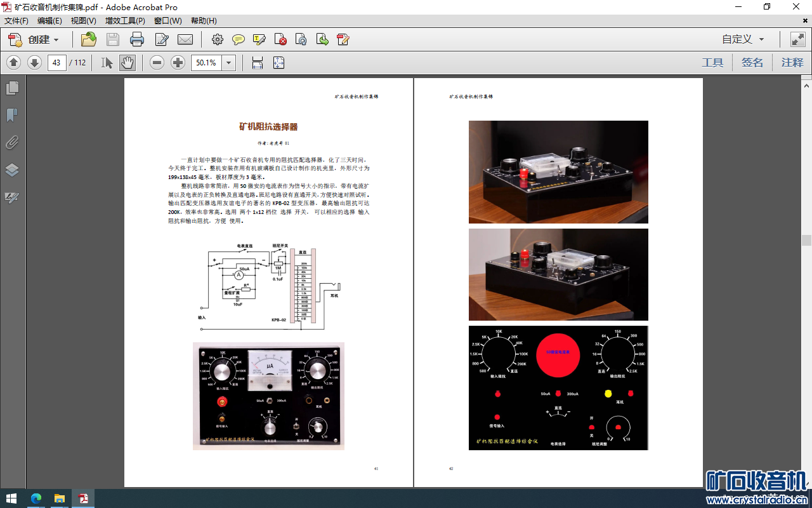Close the document with the menu-bar X
Viewport: 812px width, 508px height.
click(805, 21)
